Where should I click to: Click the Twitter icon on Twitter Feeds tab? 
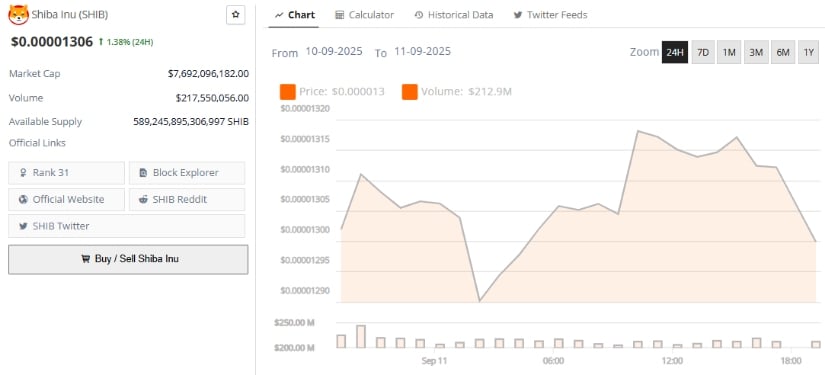point(518,15)
